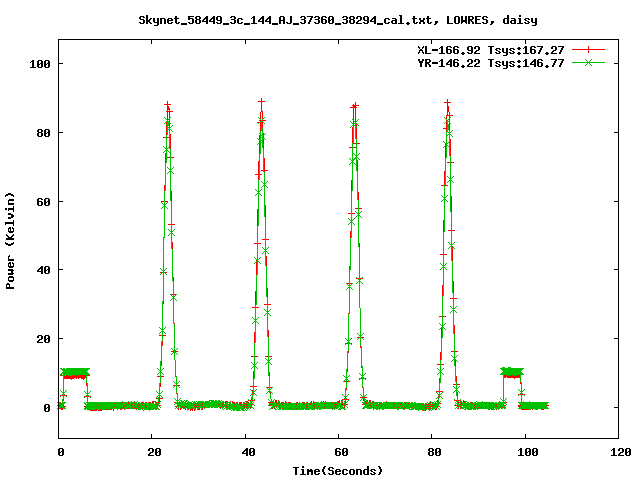Click the x-axis tick label 20

155,452
